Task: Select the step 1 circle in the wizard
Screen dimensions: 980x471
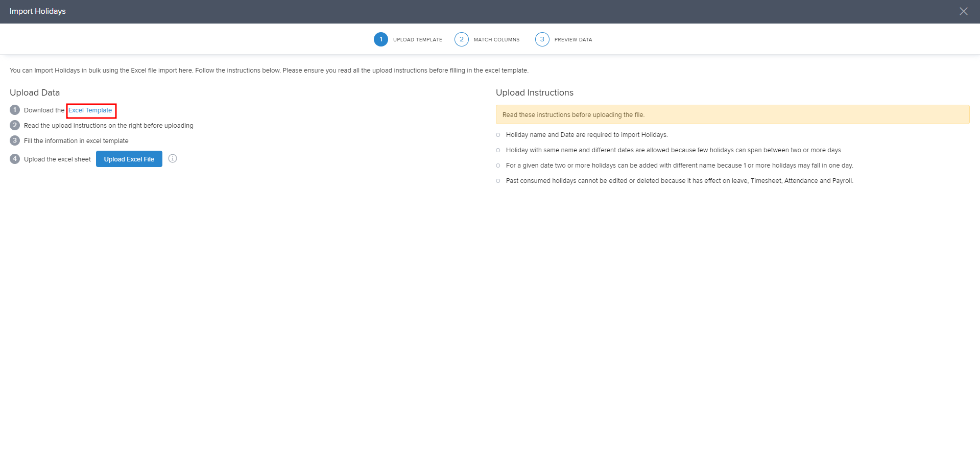Action: coord(380,39)
